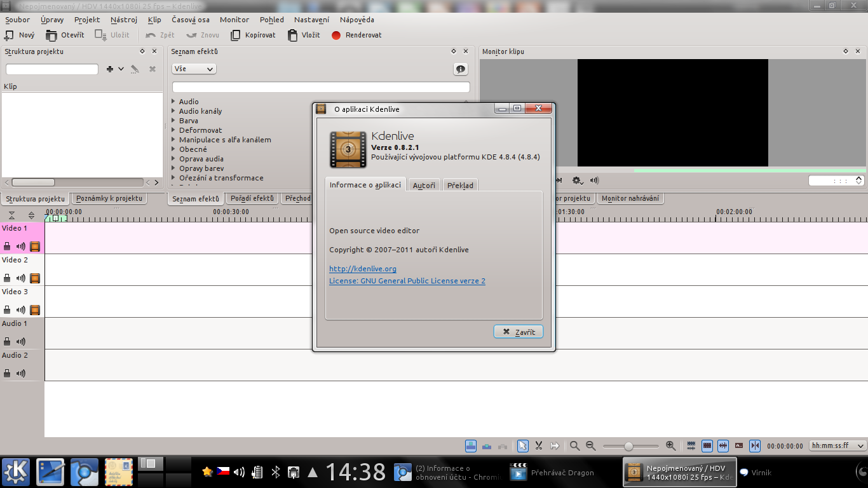Viewport: 868px width, 488px height.
Task: Open the Časová osa menu
Action: click(191, 20)
